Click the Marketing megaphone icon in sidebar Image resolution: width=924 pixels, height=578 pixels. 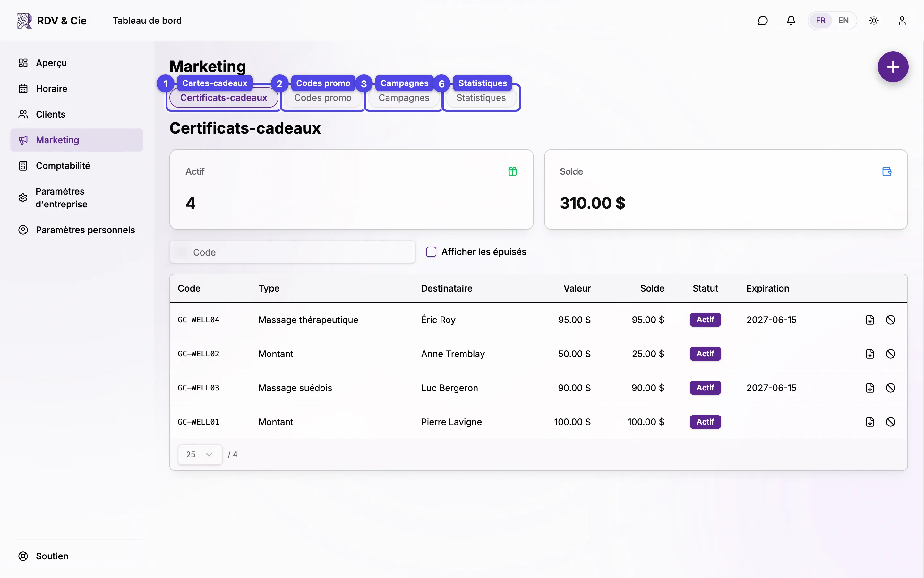23,140
